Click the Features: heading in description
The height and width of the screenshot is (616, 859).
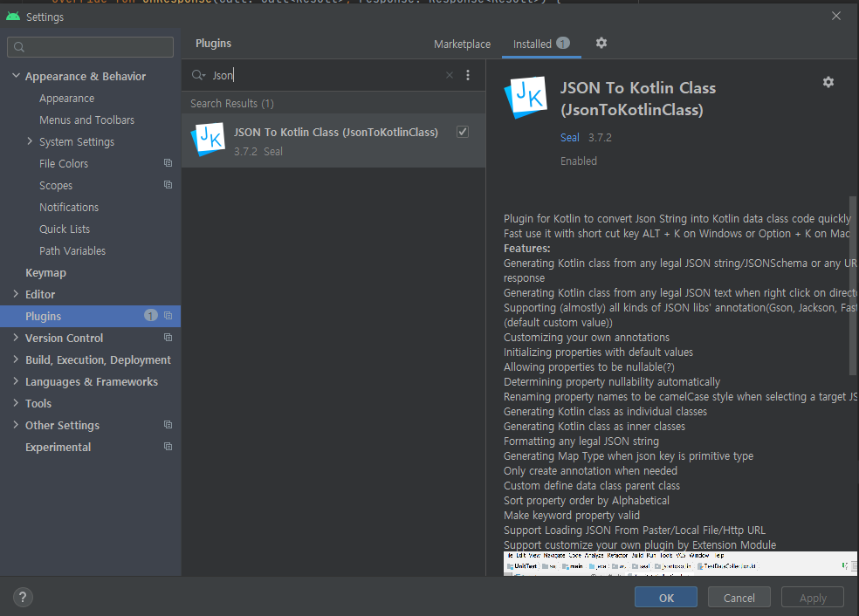[x=527, y=248]
